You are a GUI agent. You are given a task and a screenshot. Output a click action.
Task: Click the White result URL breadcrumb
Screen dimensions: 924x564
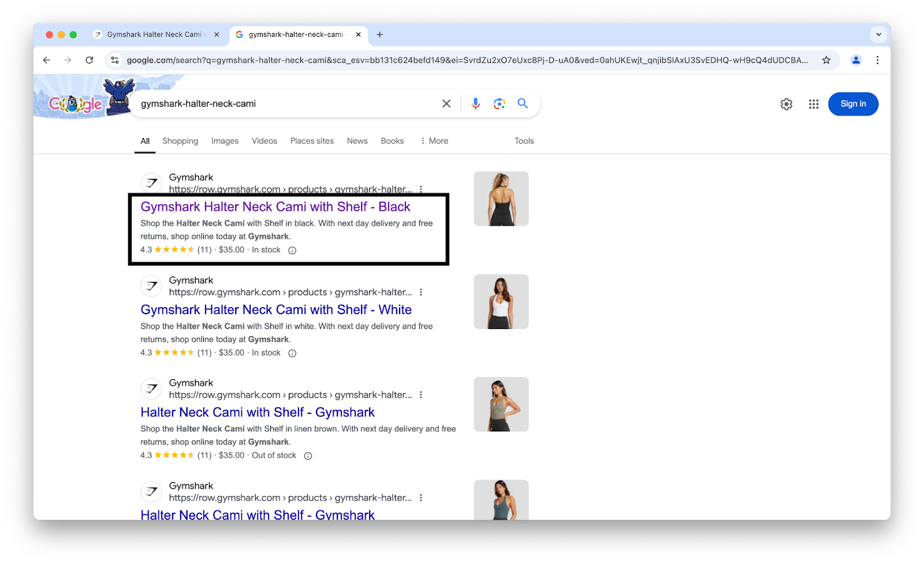[290, 292]
